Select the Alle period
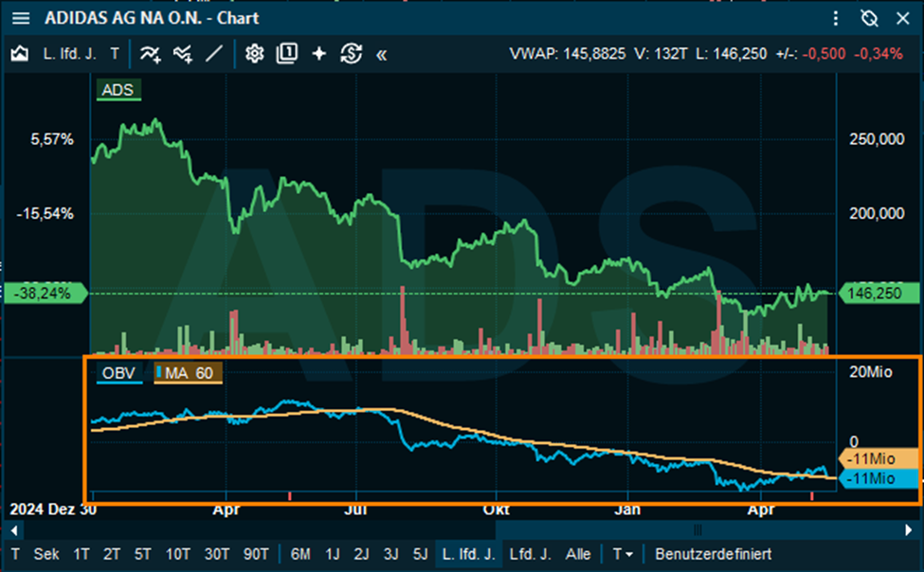The width and height of the screenshot is (924, 572). coord(578,554)
